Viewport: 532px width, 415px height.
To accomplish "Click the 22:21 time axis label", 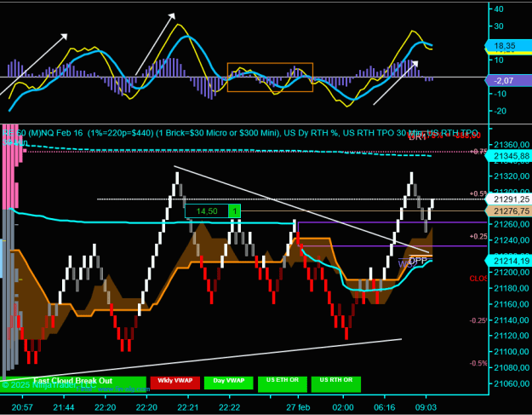I will click(188, 406).
